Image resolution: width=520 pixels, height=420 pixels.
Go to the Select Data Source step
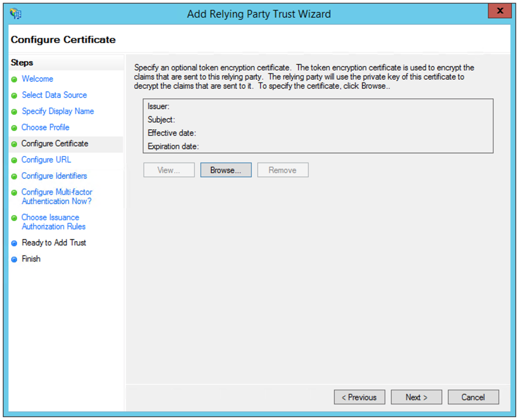click(54, 95)
